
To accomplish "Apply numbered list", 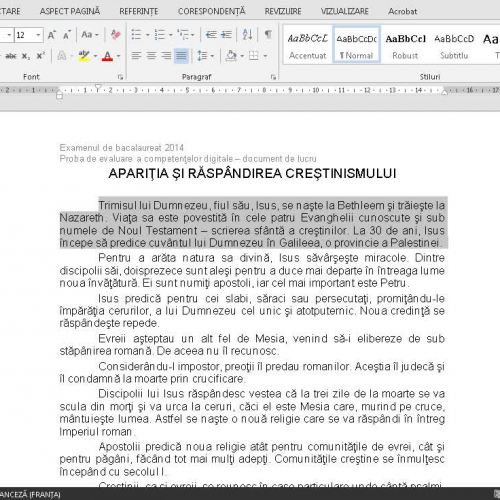I will click(160, 35).
